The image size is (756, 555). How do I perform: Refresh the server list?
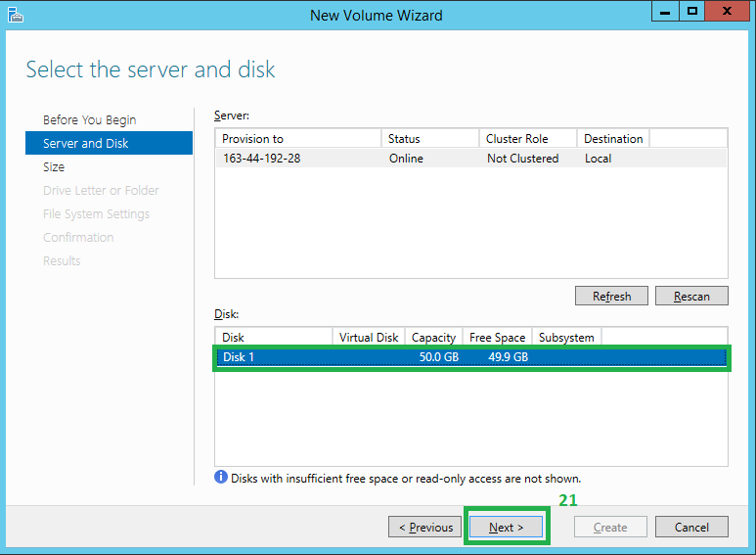611,296
